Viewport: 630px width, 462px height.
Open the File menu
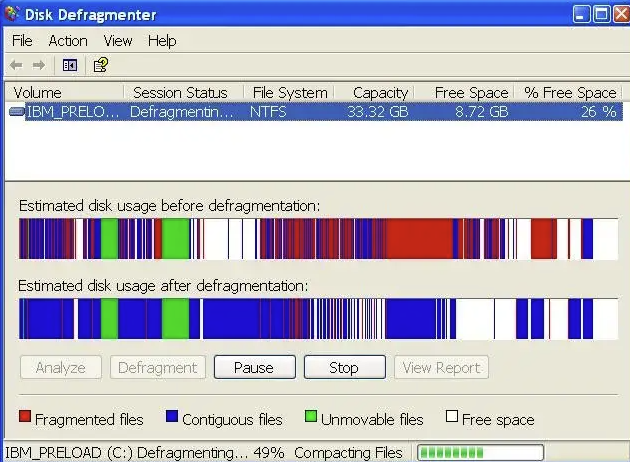point(22,41)
